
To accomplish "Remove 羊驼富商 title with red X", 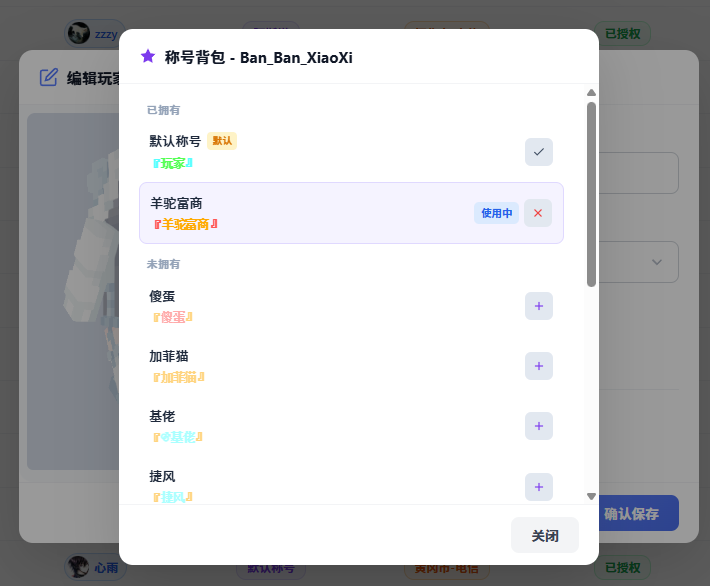I will (x=537, y=213).
